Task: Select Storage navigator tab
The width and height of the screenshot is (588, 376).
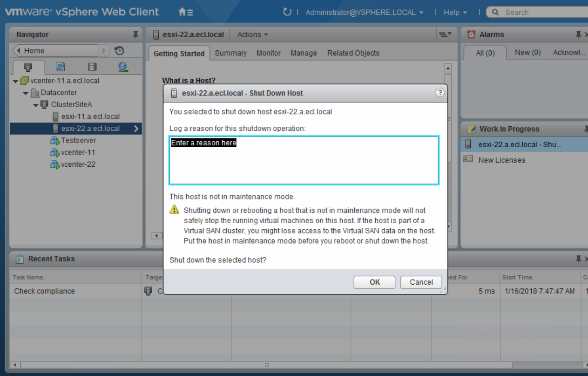Action: click(92, 67)
